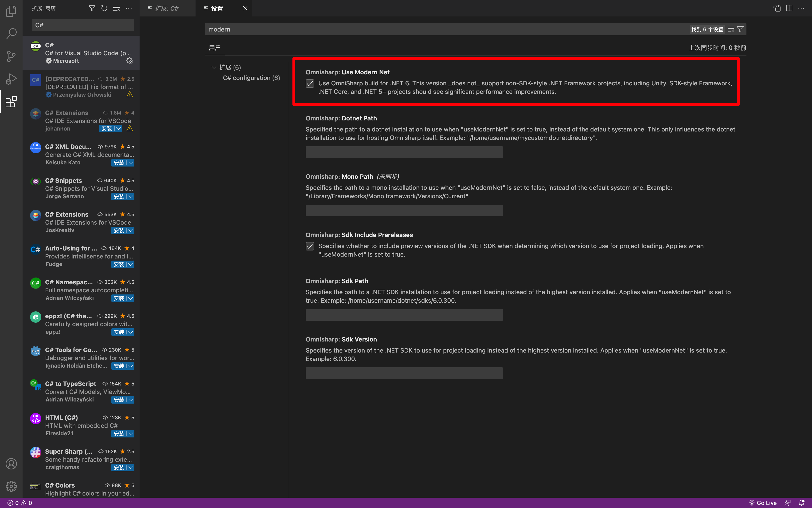Toggle the Use Modern Net checkbox
812x508 pixels.
coord(310,83)
